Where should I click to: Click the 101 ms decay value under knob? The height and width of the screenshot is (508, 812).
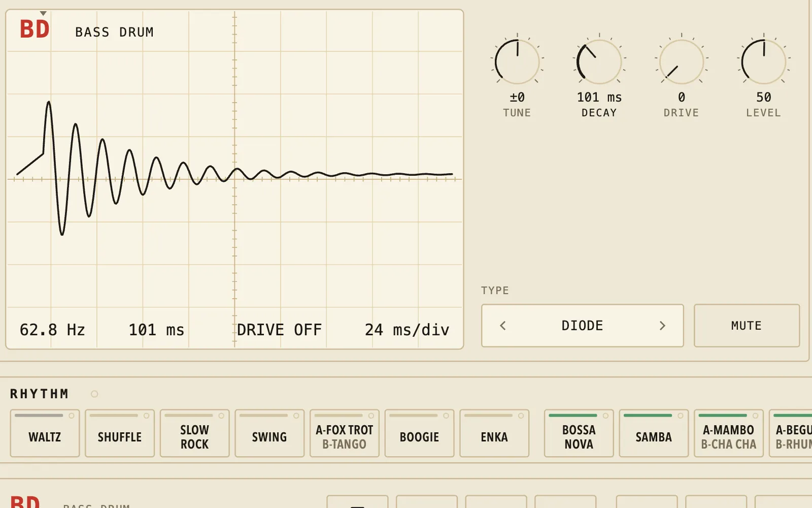click(599, 97)
